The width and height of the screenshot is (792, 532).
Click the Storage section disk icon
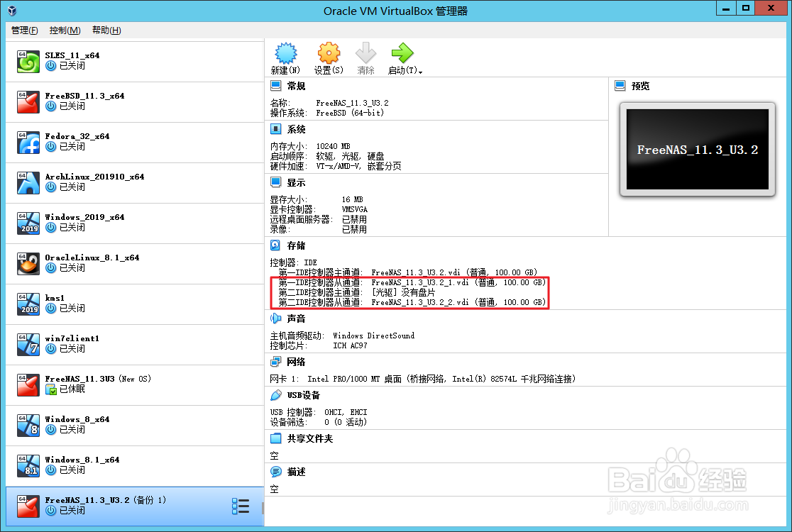point(276,245)
